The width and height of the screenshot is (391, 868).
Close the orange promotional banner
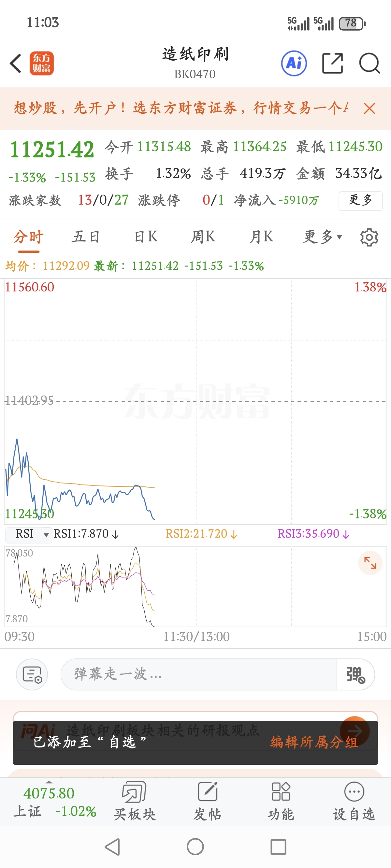[369, 108]
